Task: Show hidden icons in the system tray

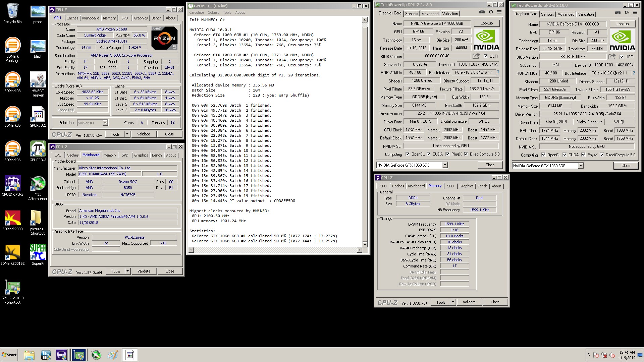Action: coord(589,355)
